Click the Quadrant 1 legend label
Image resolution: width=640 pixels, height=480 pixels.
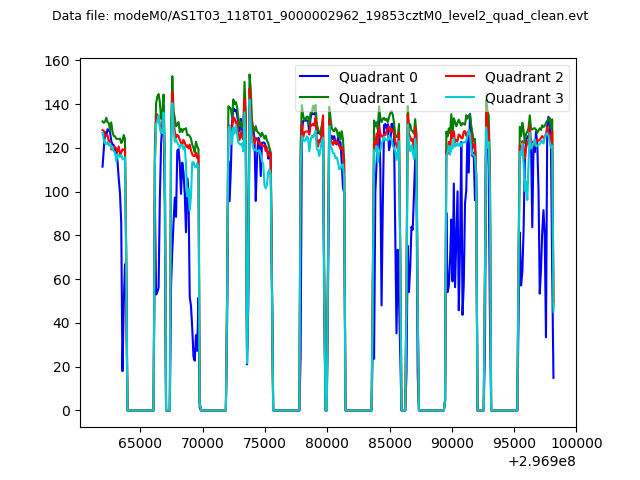pyautogui.click(x=378, y=98)
